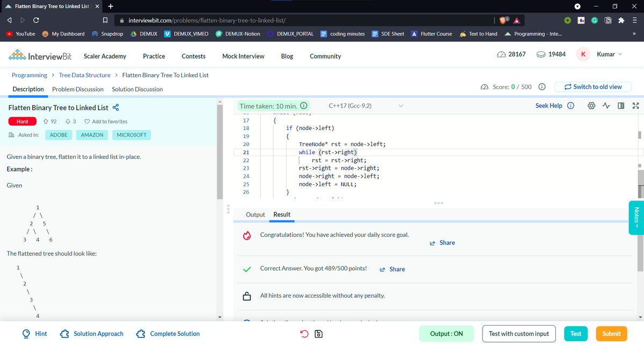Image resolution: width=644 pixels, height=346 pixels.
Task: Toggle Output : ON switch
Action: 447,334
